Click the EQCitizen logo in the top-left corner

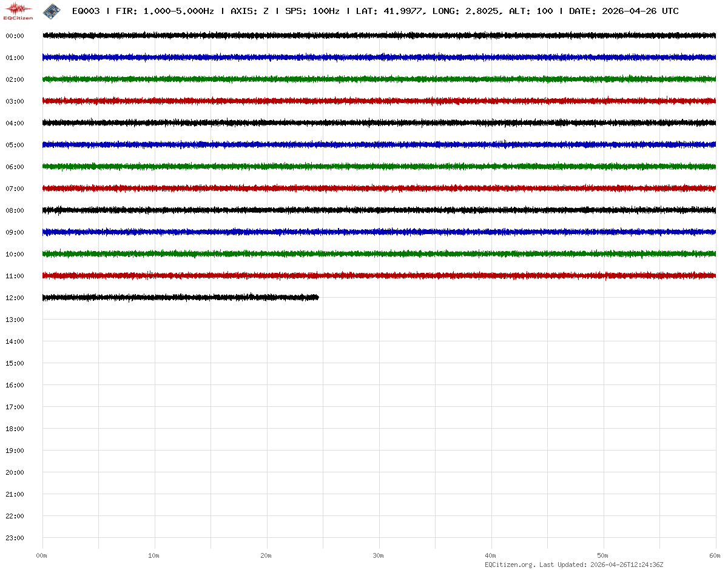(18, 11)
